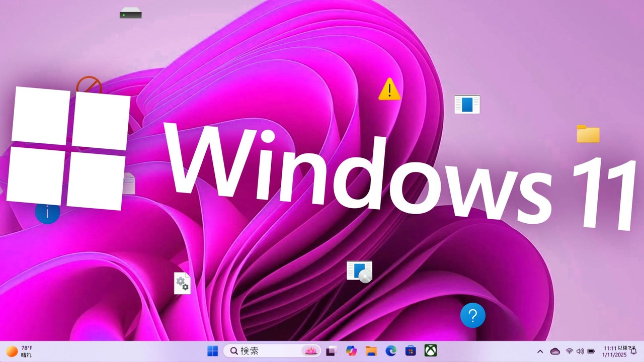The height and width of the screenshot is (362, 644).
Task: Open Microsoft Store from the taskbar
Action: click(x=411, y=351)
